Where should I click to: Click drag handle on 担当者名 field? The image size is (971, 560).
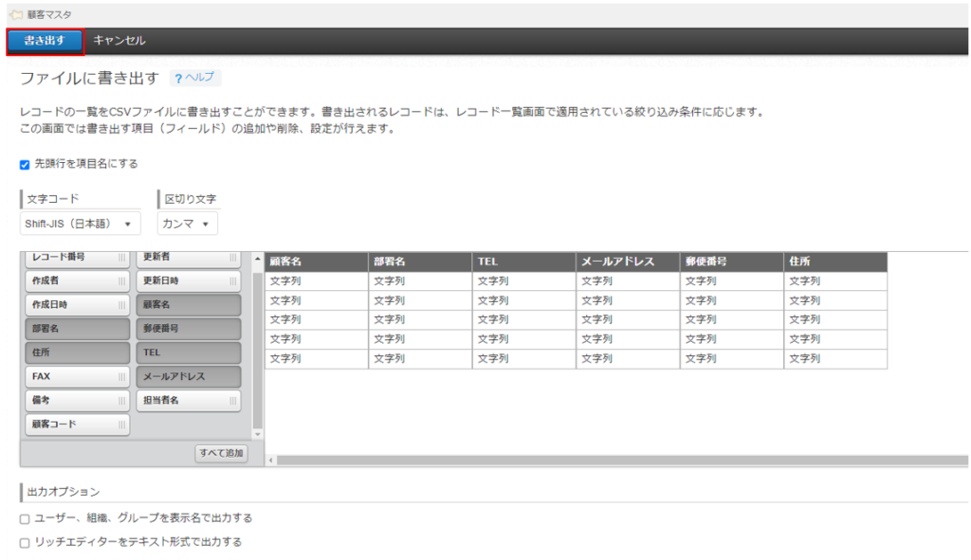click(x=232, y=401)
